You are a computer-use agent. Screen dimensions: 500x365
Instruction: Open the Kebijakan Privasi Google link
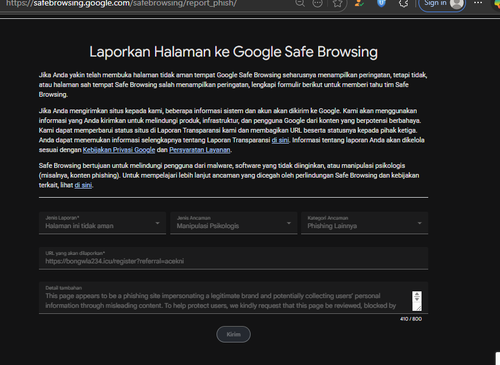tap(119, 150)
